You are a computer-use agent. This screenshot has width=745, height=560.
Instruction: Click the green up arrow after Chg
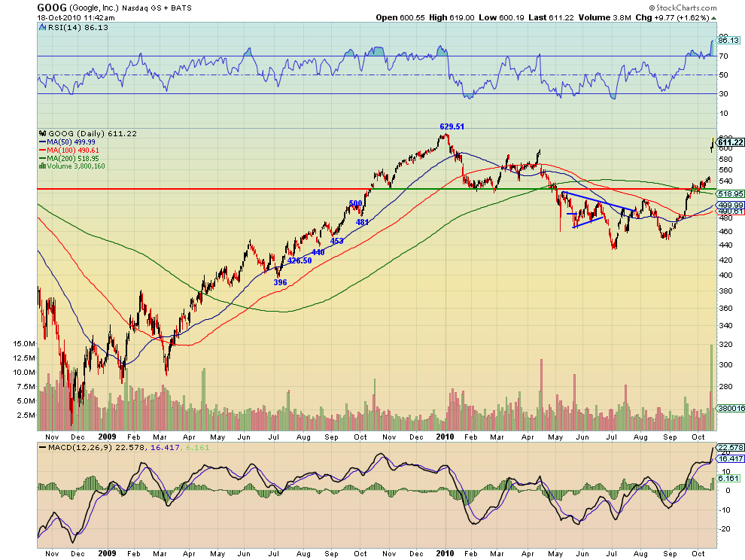714,17
